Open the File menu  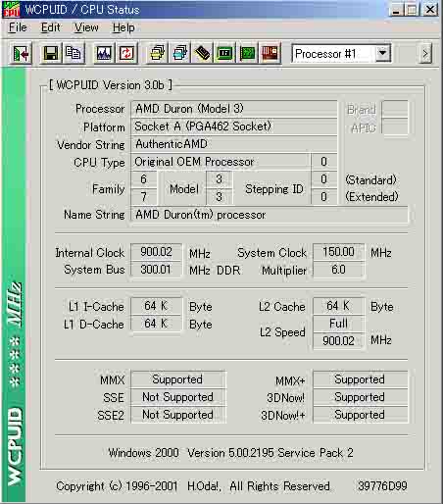tap(18, 27)
